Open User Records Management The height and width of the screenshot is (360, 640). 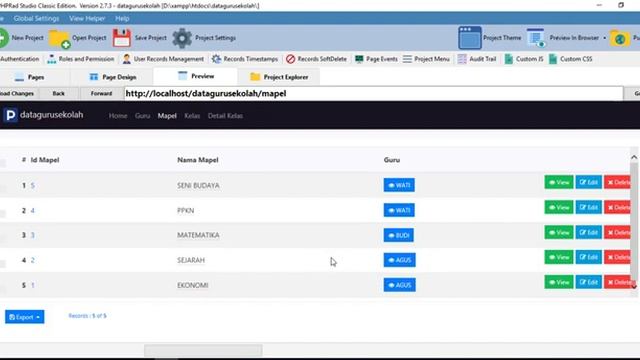pos(163,59)
